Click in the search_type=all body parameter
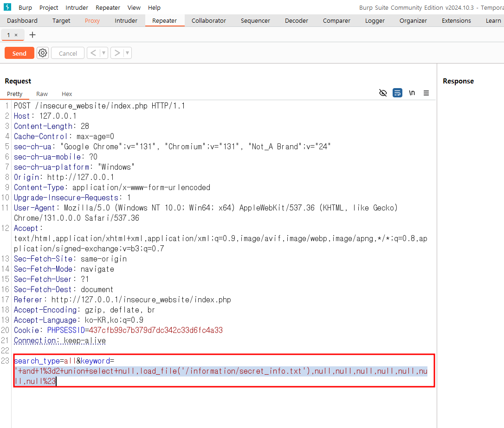 (x=45, y=361)
